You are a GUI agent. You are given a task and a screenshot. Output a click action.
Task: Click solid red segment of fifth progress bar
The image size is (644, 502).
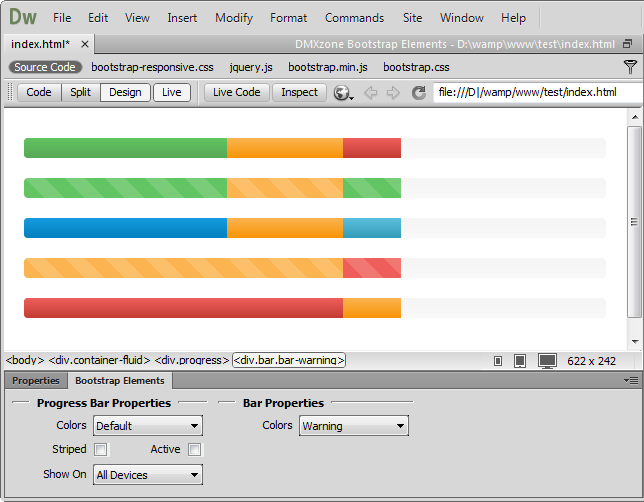click(x=183, y=308)
